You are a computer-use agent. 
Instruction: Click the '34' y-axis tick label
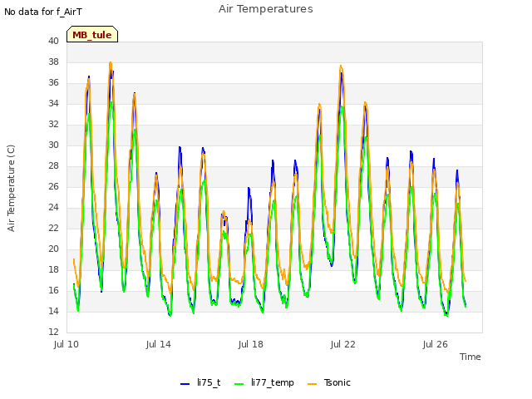tap(53, 103)
